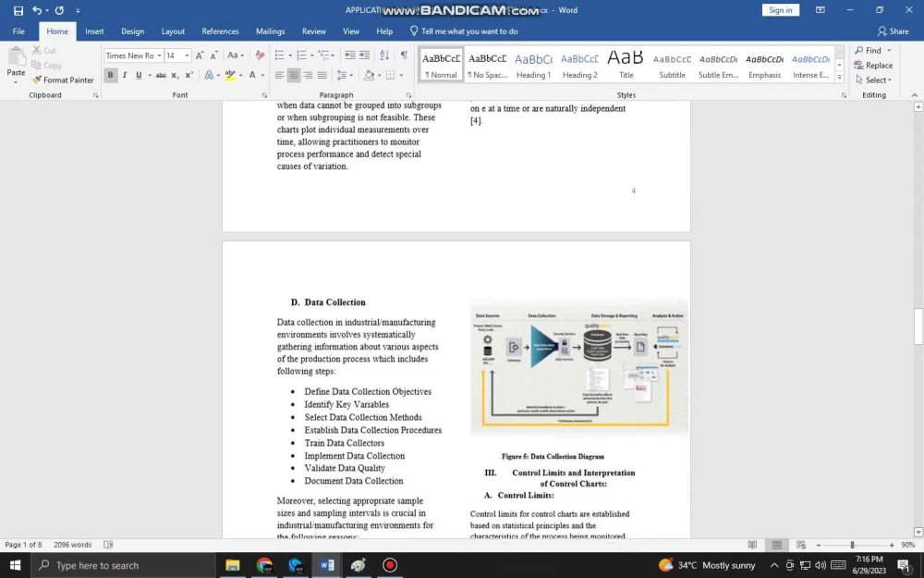Check proofing errors icon in status bar
The image size is (924, 578).
tap(108, 545)
